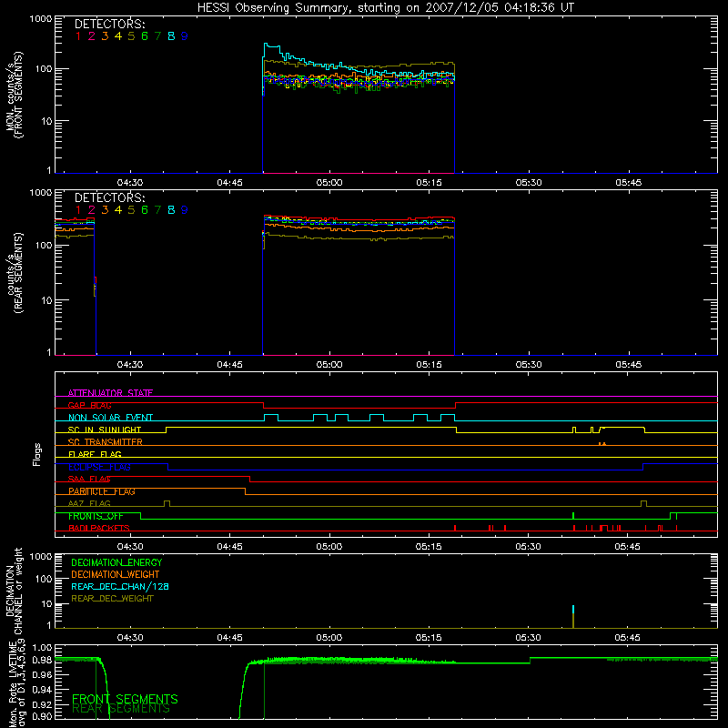Click the ATTENUATOR_STATE flag label
728x728 pixels.
(x=110, y=393)
